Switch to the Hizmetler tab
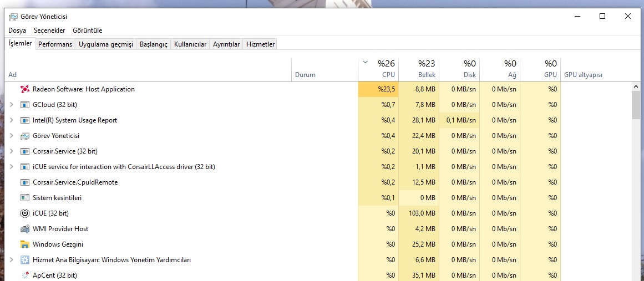Viewport: 644px width, 281px height. pyautogui.click(x=260, y=44)
